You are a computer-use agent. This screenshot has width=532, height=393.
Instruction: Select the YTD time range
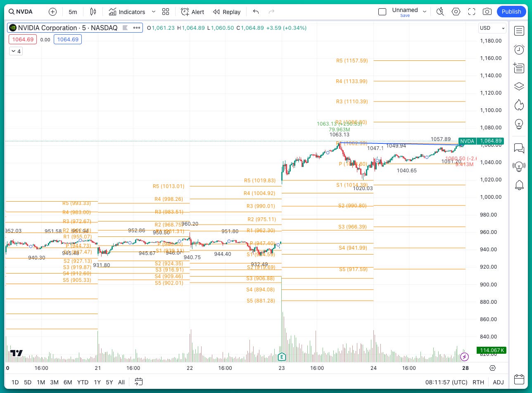[x=83, y=382]
